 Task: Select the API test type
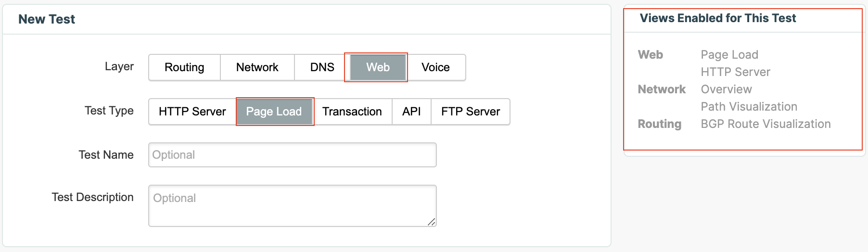pos(411,112)
